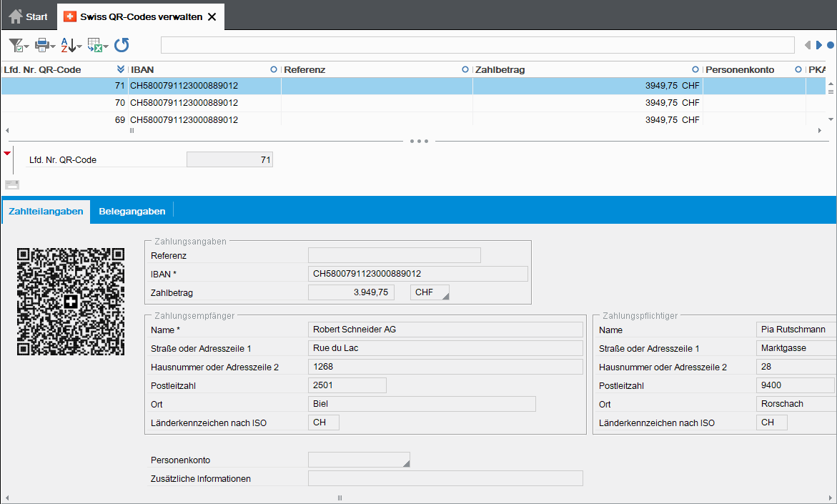The height and width of the screenshot is (504, 837).
Task: Click the QR code image
Action: click(x=71, y=302)
